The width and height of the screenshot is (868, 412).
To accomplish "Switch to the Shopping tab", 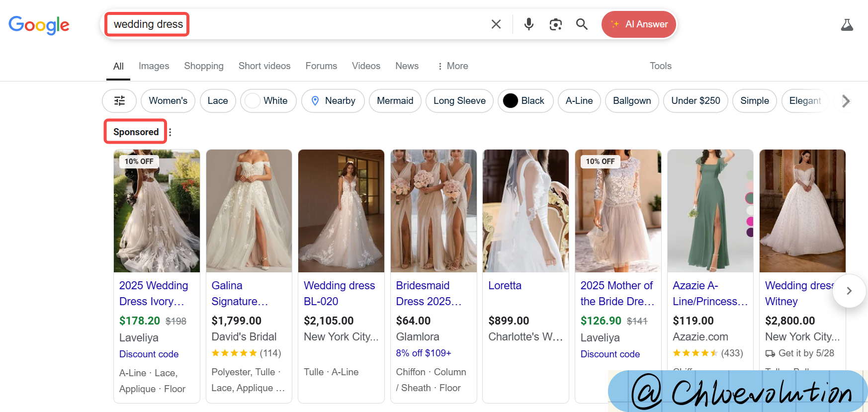I will [x=204, y=66].
